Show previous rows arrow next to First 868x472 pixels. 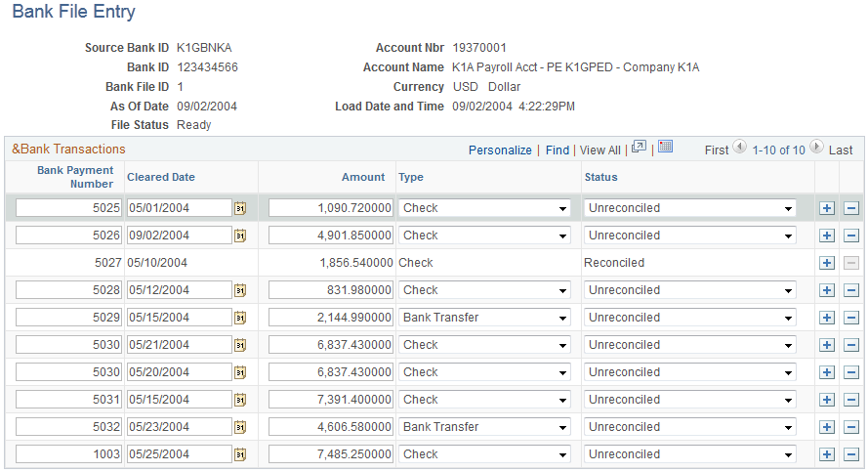click(x=739, y=147)
